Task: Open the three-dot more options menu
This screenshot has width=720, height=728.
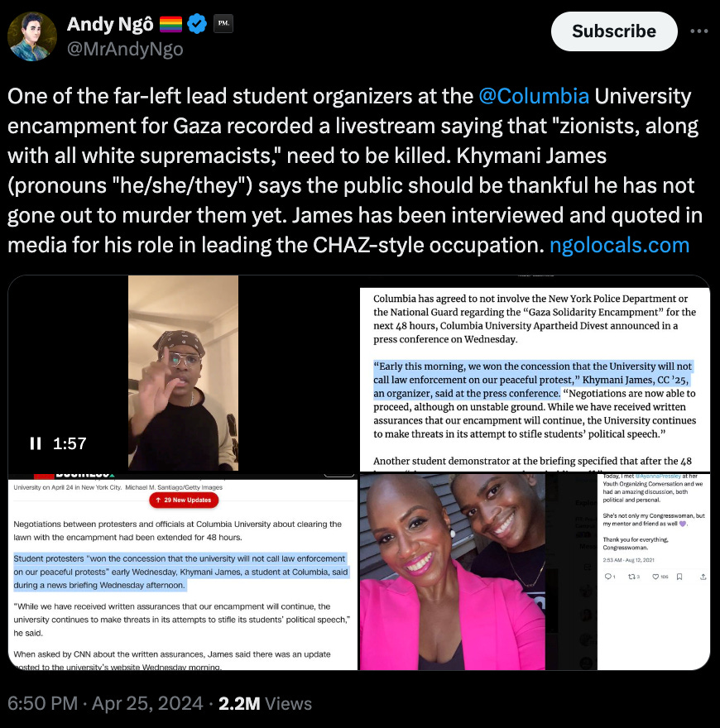Action: pos(699,31)
